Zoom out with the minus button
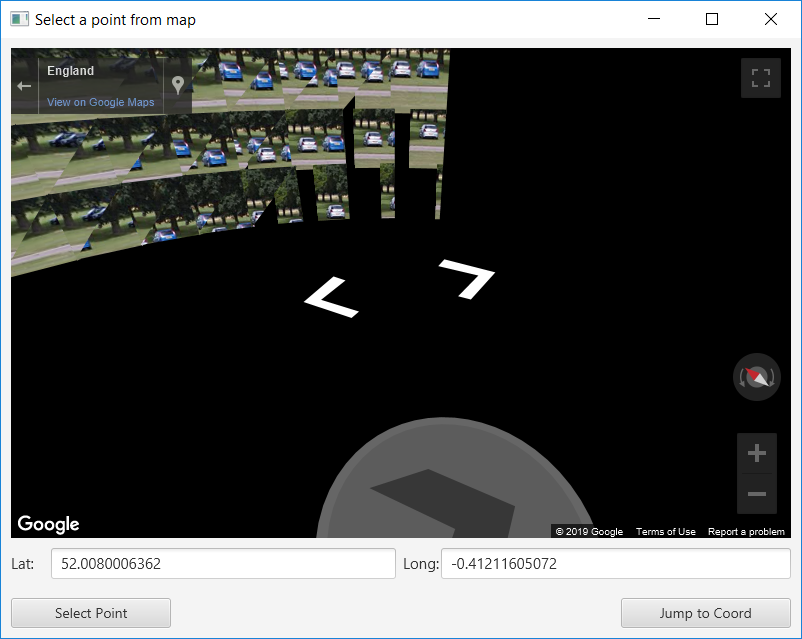This screenshot has height=639, width=802. click(756, 494)
